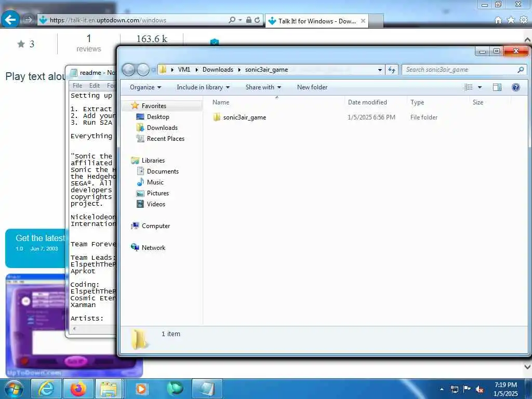Click Explorer back navigation button

click(129, 70)
